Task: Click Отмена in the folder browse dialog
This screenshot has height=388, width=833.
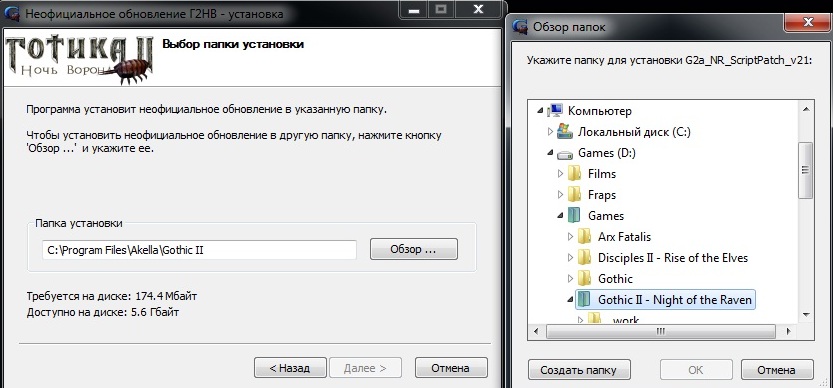Action: click(777, 370)
